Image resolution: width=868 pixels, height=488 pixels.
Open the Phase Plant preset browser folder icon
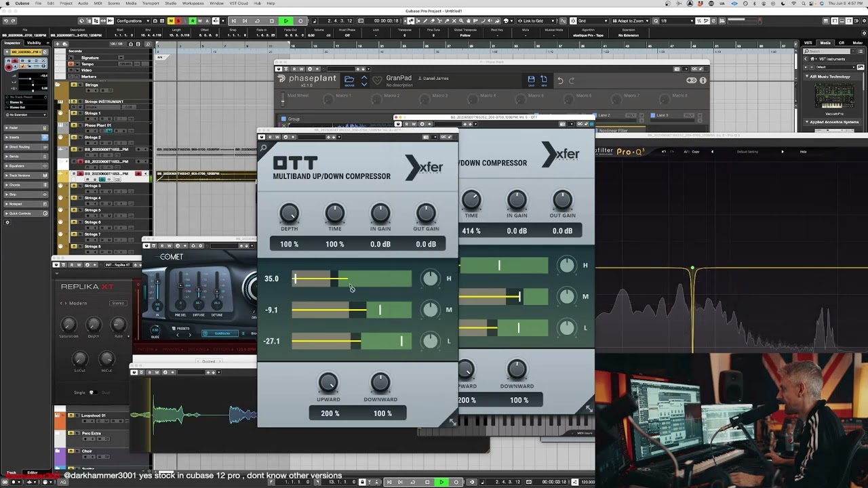point(349,80)
